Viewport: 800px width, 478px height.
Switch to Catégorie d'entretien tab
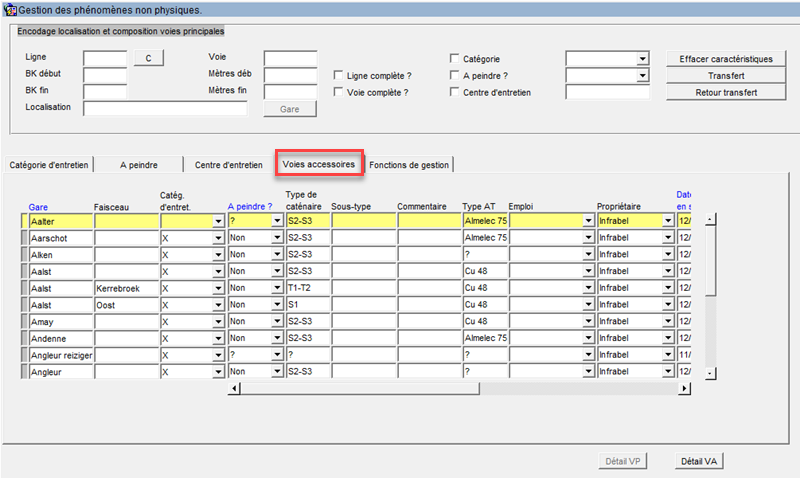tap(48, 165)
